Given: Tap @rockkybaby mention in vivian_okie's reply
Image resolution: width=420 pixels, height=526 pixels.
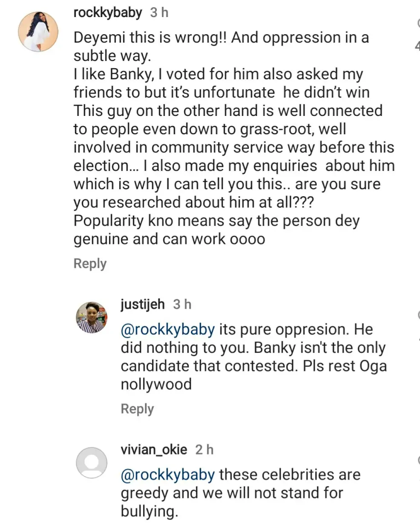Looking at the screenshot, I should pyautogui.click(x=167, y=475).
